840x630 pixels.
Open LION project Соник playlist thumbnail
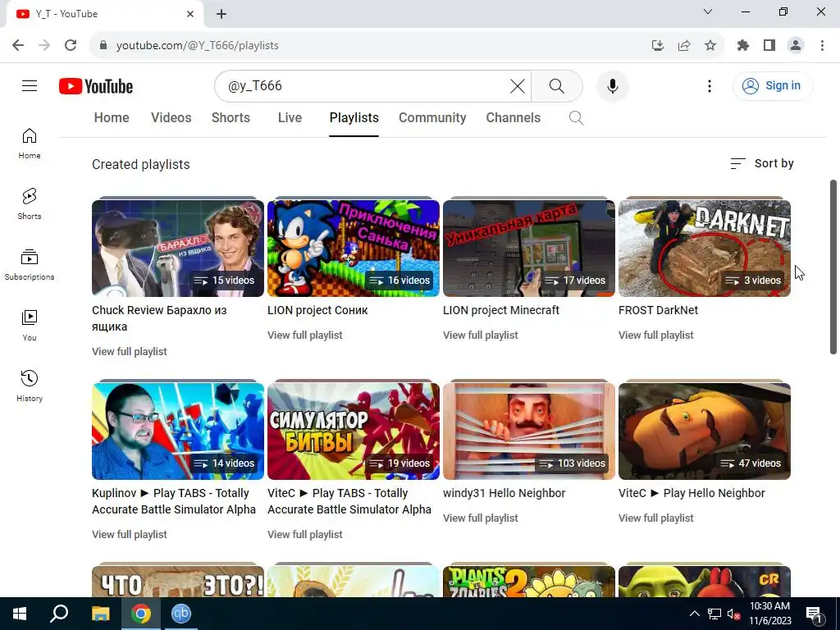coord(354,248)
